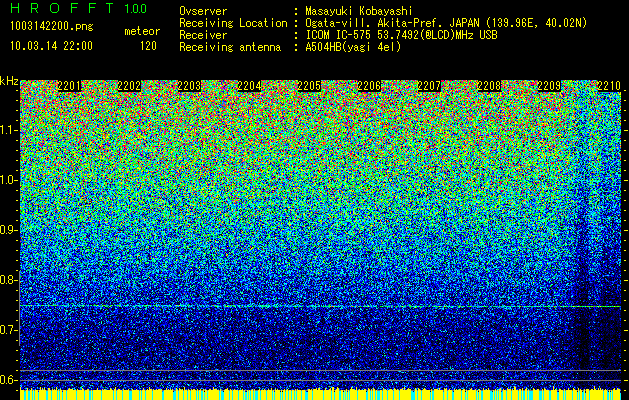Screen dimensions: 629x400
Task: Click the 0.9 frequency axis label
Action: tap(9, 230)
